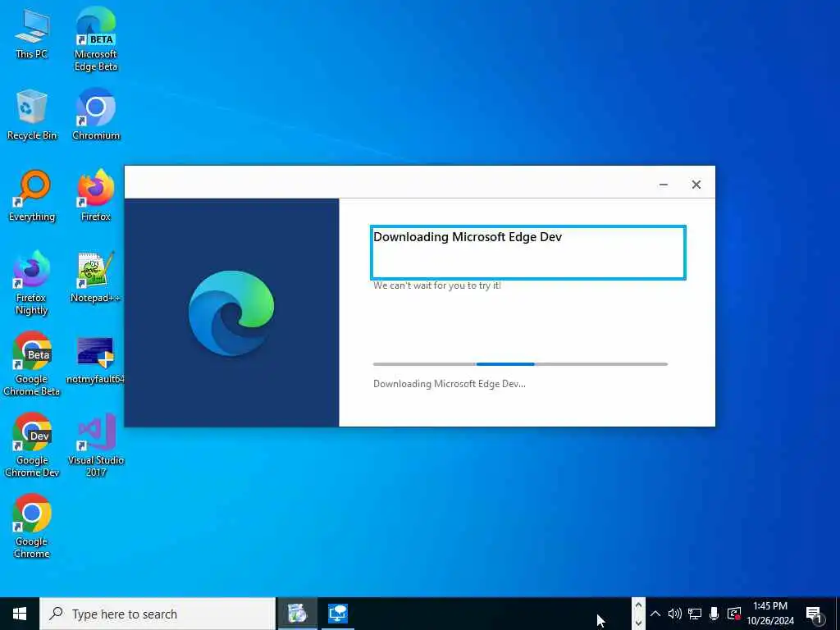Click the Downloading Microsoft Edge Dev heading
Screen dimensions: 840x630
[468, 237]
